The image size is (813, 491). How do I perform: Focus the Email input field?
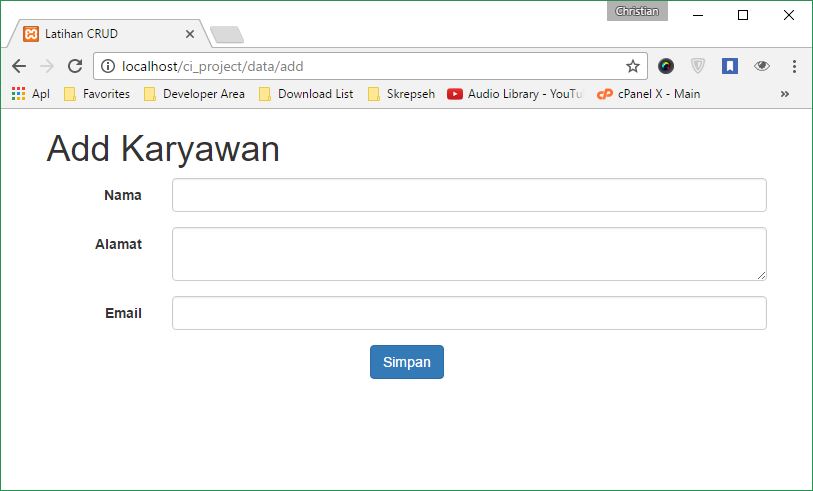pos(469,313)
